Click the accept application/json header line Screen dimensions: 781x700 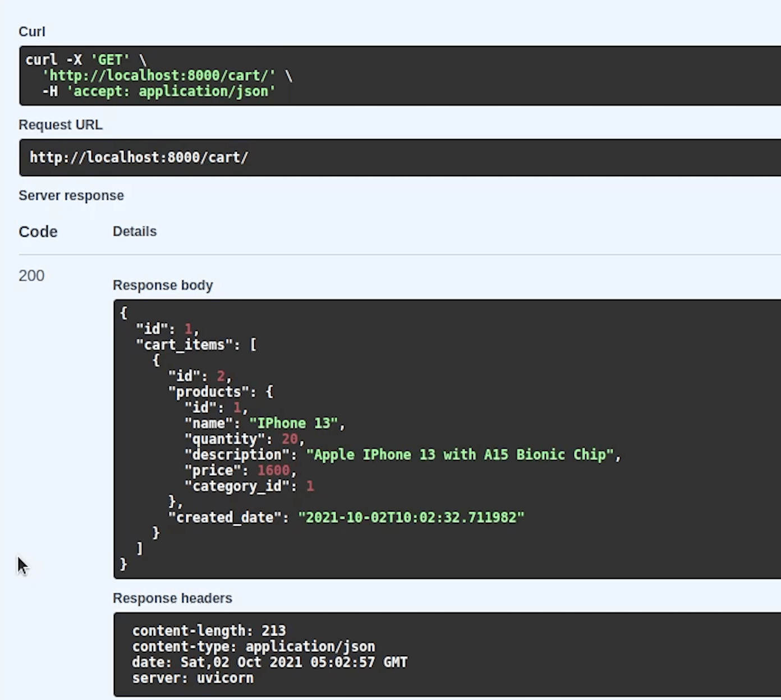tap(159, 91)
